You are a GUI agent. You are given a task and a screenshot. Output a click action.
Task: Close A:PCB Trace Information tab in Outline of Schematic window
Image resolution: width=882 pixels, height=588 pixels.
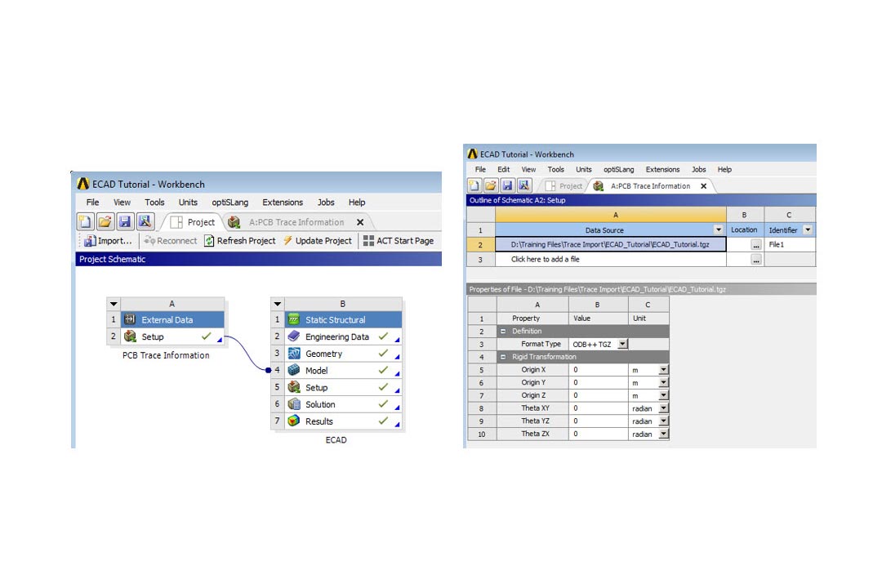tap(704, 186)
